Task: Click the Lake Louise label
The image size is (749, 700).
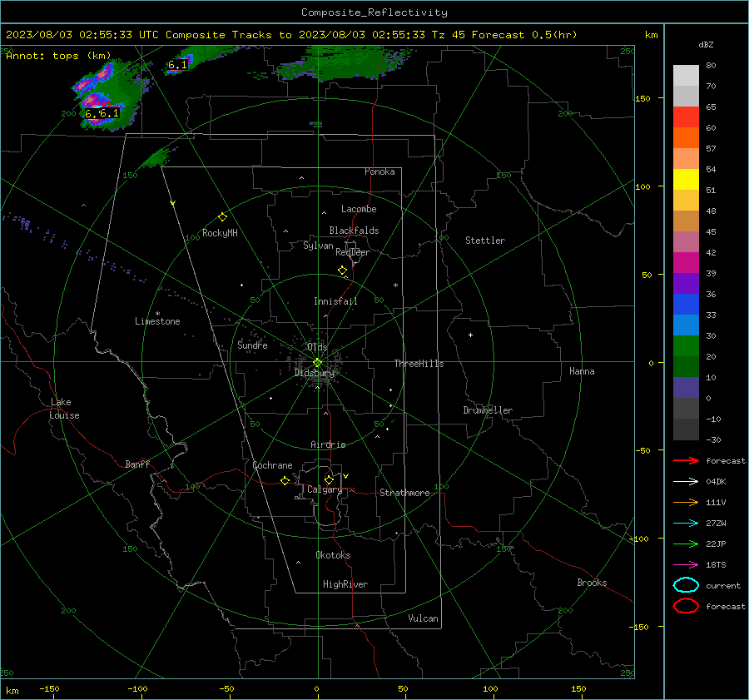Action: (64, 409)
